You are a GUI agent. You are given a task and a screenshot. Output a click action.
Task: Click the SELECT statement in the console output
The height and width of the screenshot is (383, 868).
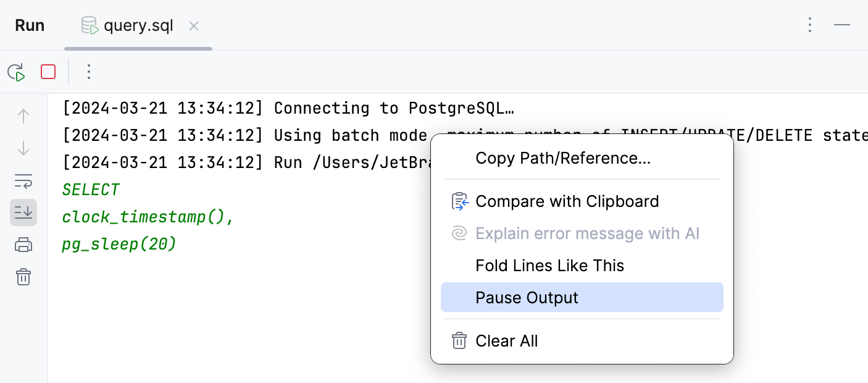91,190
